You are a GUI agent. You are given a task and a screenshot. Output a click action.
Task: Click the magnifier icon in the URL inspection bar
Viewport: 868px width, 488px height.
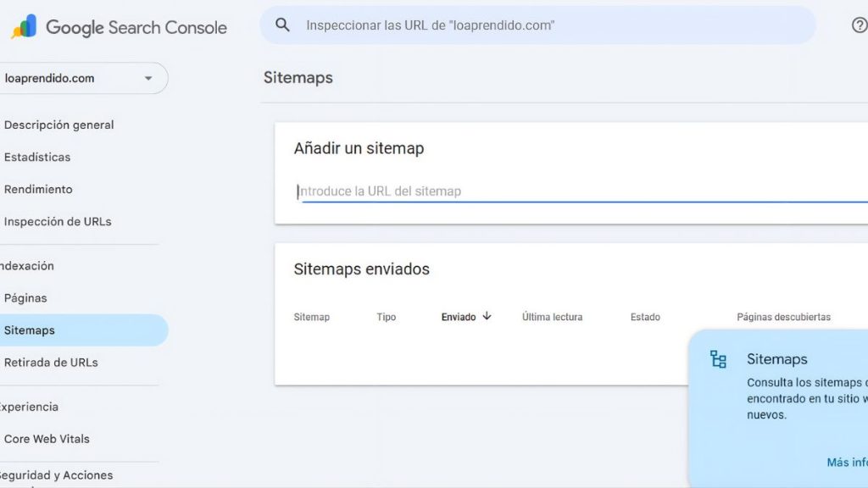pyautogui.click(x=282, y=25)
